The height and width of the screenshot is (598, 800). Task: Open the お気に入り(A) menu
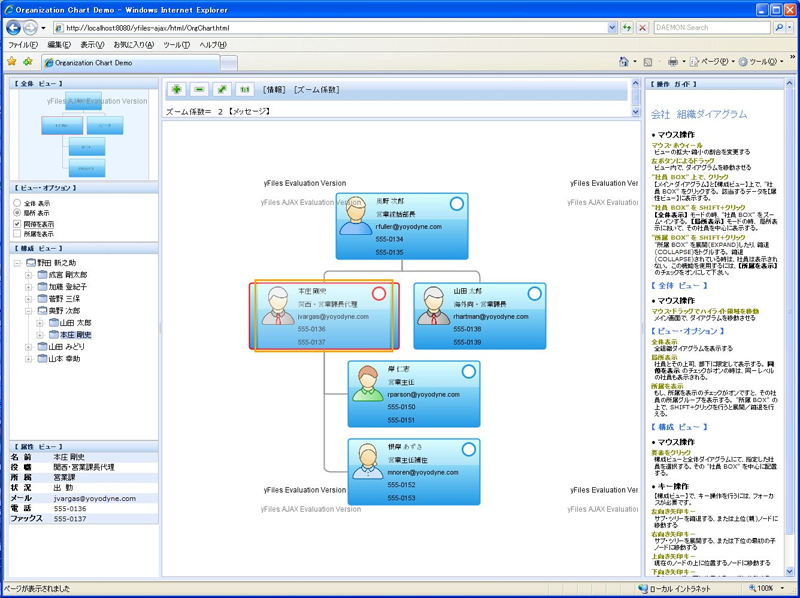pos(133,45)
